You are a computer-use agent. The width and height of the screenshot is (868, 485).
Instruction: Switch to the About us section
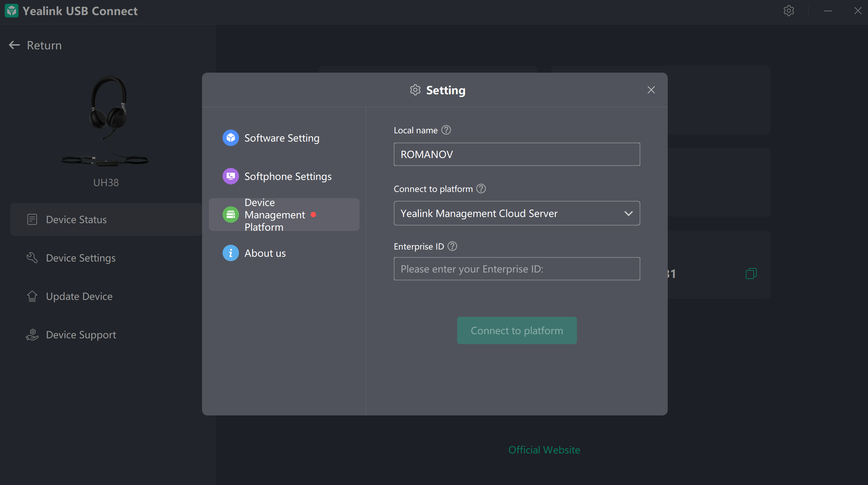[265, 253]
